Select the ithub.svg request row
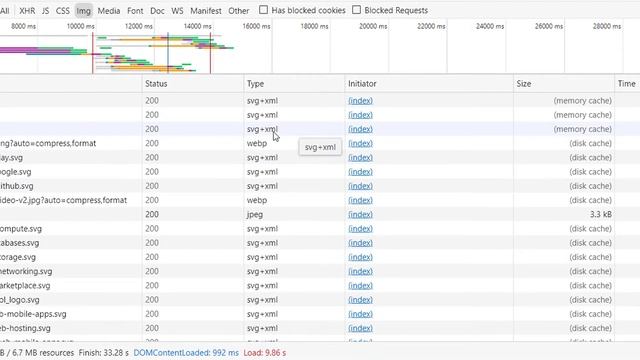640x360 pixels. pos(320,186)
